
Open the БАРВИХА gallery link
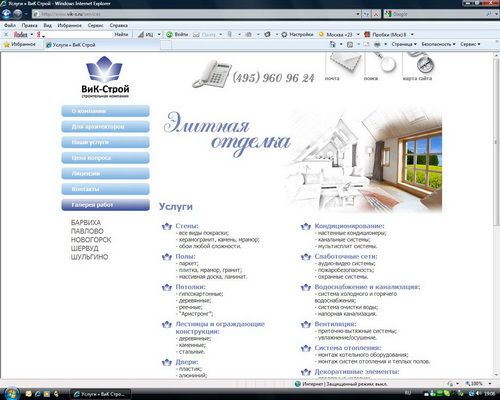point(86,222)
